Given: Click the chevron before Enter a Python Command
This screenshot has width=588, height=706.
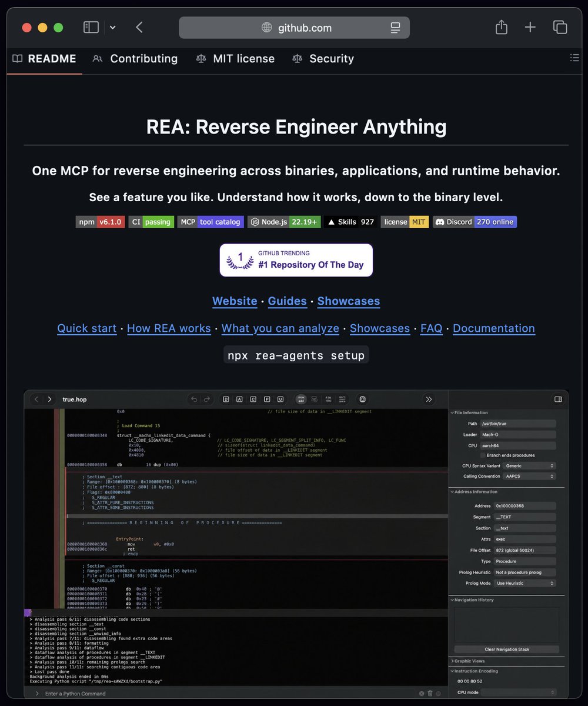Looking at the screenshot, I should click(37, 694).
